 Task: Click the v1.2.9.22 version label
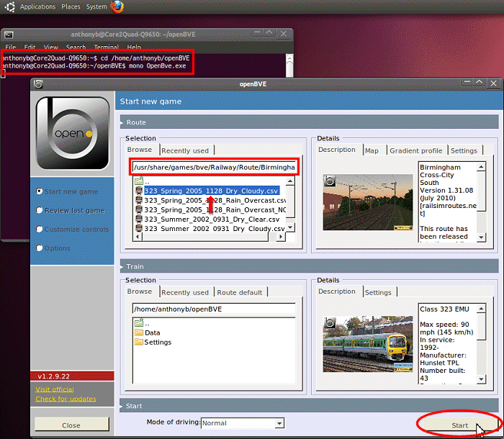(x=54, y=376)
